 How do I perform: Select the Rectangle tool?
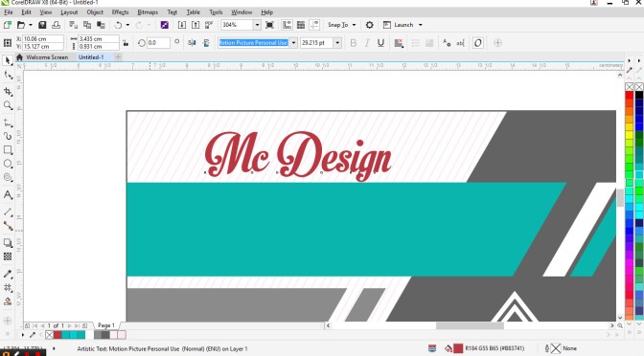[x=8, y=149]
